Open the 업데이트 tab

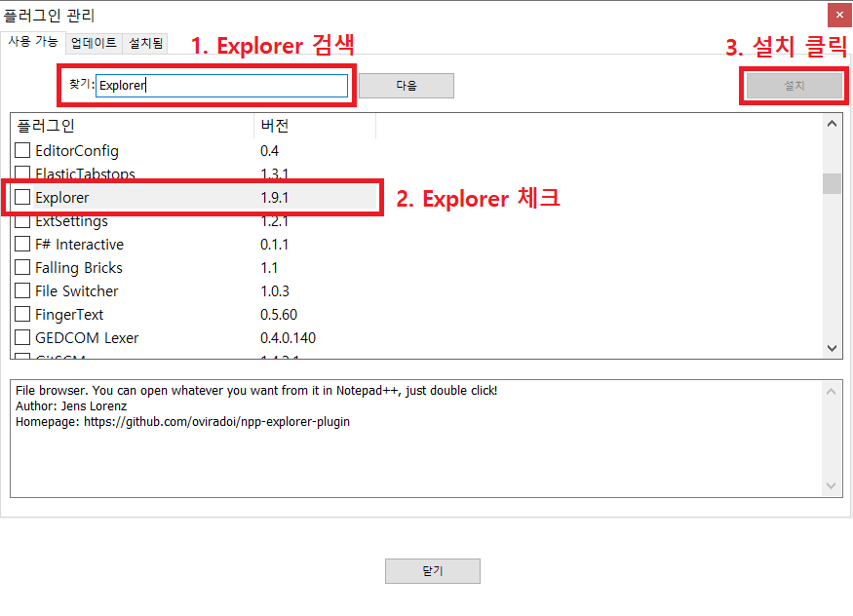(x=94, y=43)
